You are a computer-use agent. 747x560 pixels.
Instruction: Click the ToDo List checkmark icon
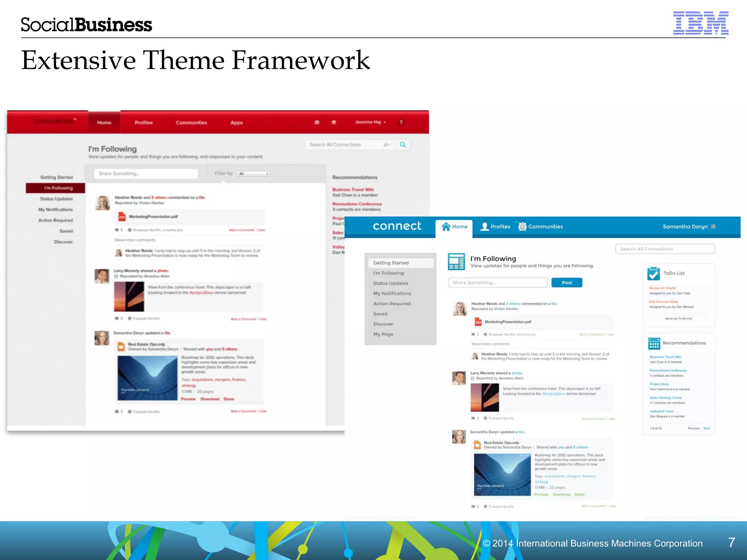pyautogui.click(x=654, y=273)
